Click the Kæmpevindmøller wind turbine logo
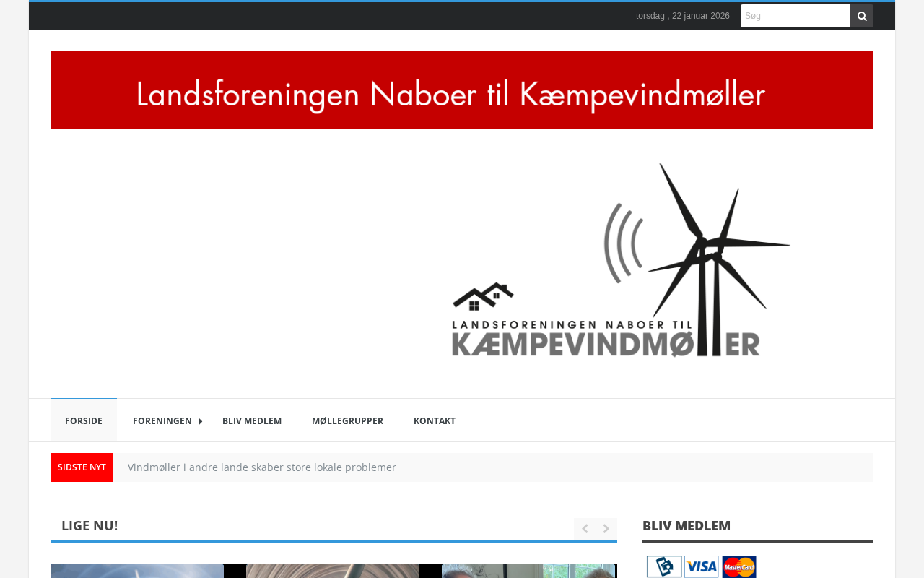The height and width of the screenshot is (578, 924). [x=622, y=260]
